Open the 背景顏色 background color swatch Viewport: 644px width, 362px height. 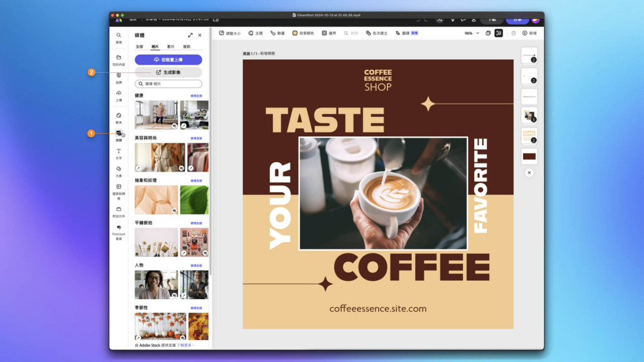point(303,33)
